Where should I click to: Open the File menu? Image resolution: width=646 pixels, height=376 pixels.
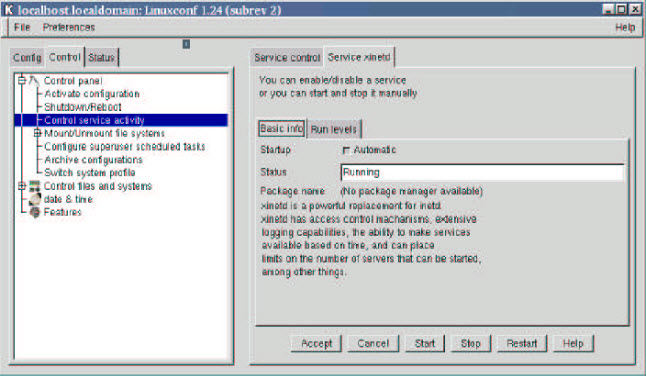22,27
